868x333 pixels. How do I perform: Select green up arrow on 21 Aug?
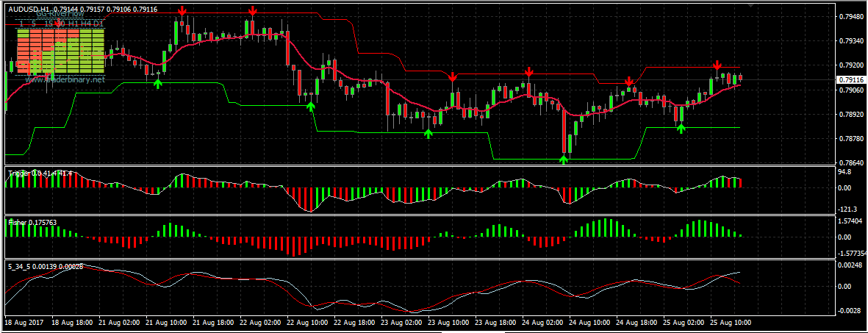(x=158, y=84)
